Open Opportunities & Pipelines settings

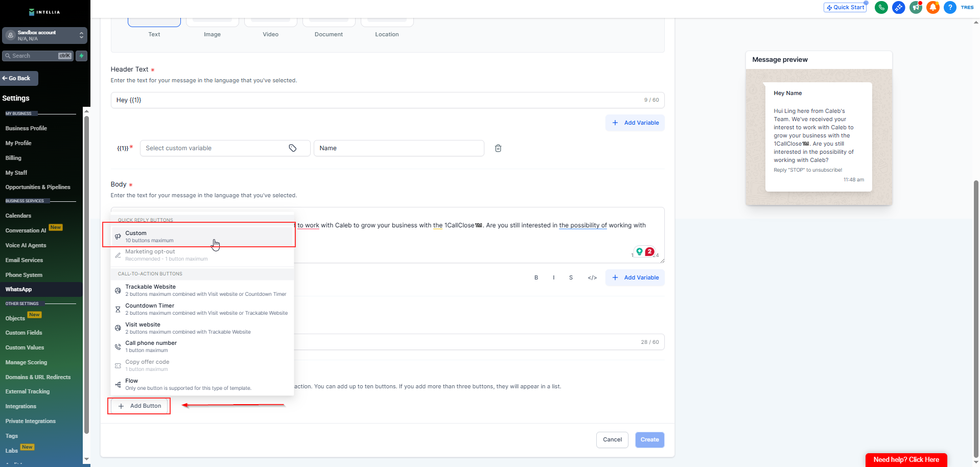pos(38,187)
